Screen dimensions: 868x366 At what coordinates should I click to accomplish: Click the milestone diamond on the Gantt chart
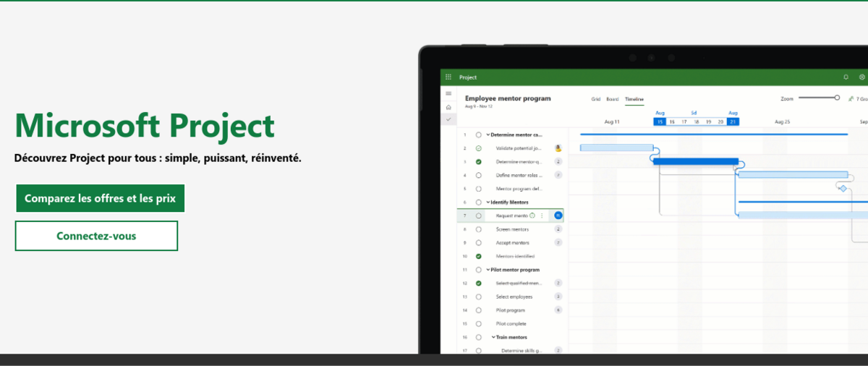pyautogui.click(x=843, y=188)
